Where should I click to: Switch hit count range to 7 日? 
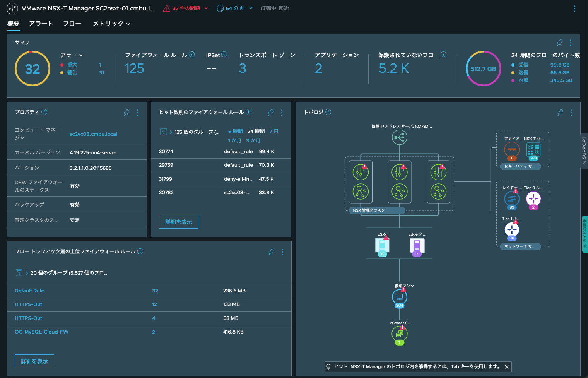[273, 132]
